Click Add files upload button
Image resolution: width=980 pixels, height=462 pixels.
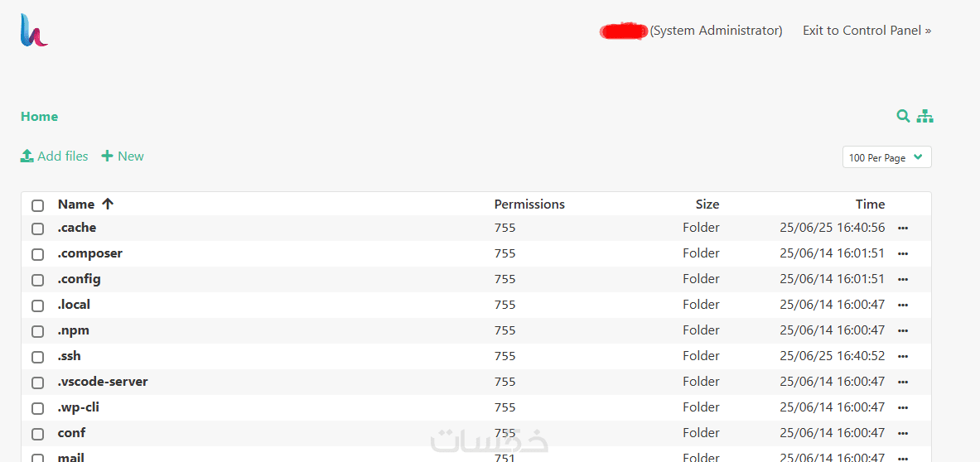pos(55,156)
